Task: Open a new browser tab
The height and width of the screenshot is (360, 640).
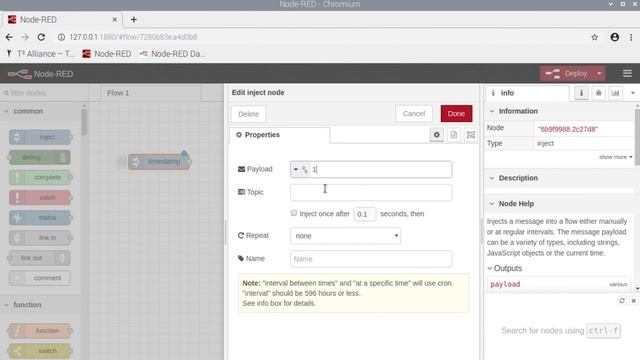Action: (133, 20)
